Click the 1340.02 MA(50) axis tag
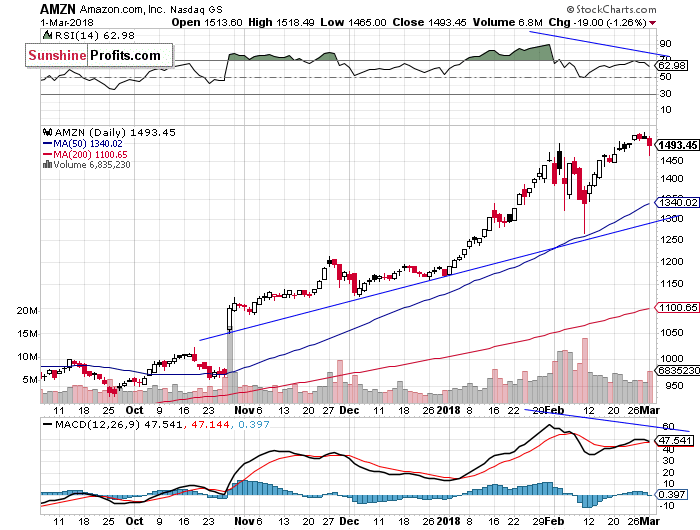Screen dimensions: 700x530 pos(678,203)
